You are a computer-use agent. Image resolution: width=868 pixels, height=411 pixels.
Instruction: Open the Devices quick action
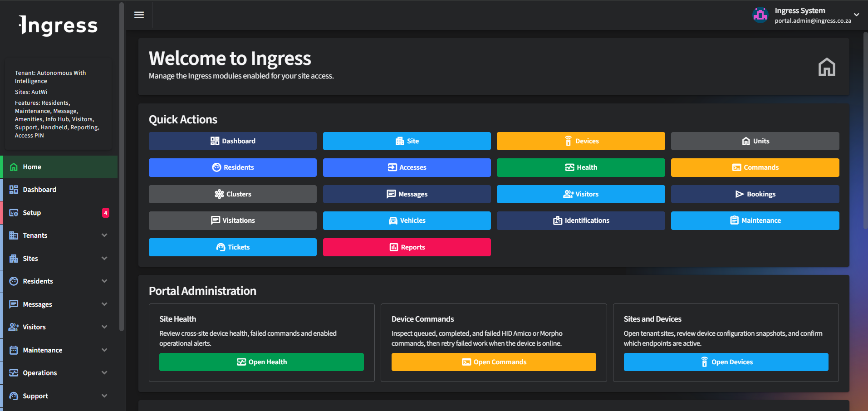581,141
